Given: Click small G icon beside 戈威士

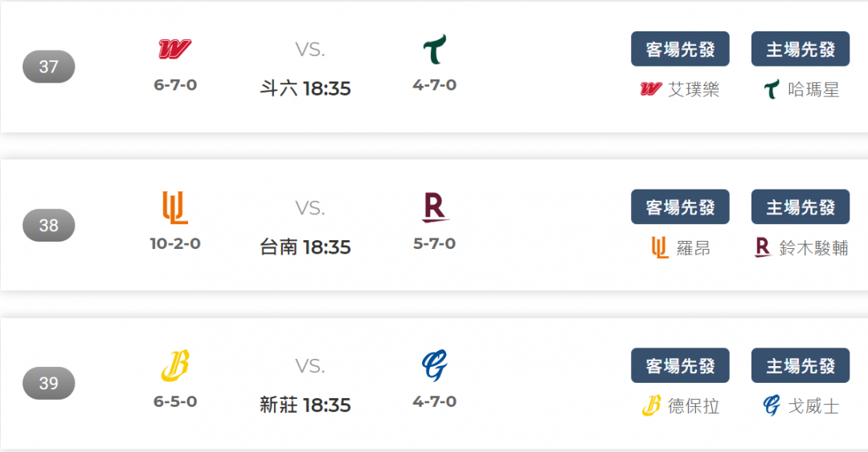Looking at the screenshot, I should pos(771,405).
